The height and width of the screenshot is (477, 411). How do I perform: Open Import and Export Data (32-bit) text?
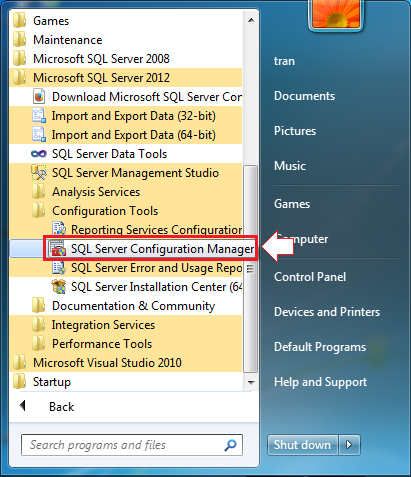pyautogui.click(x=134, y=116)
